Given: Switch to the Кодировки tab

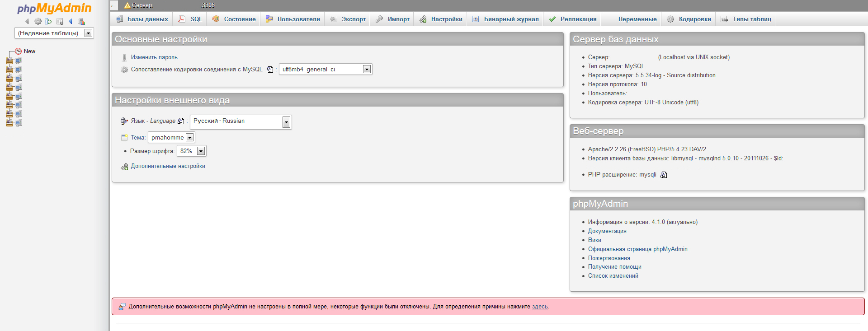Looking at the screenshot, I should pos(689,19).
